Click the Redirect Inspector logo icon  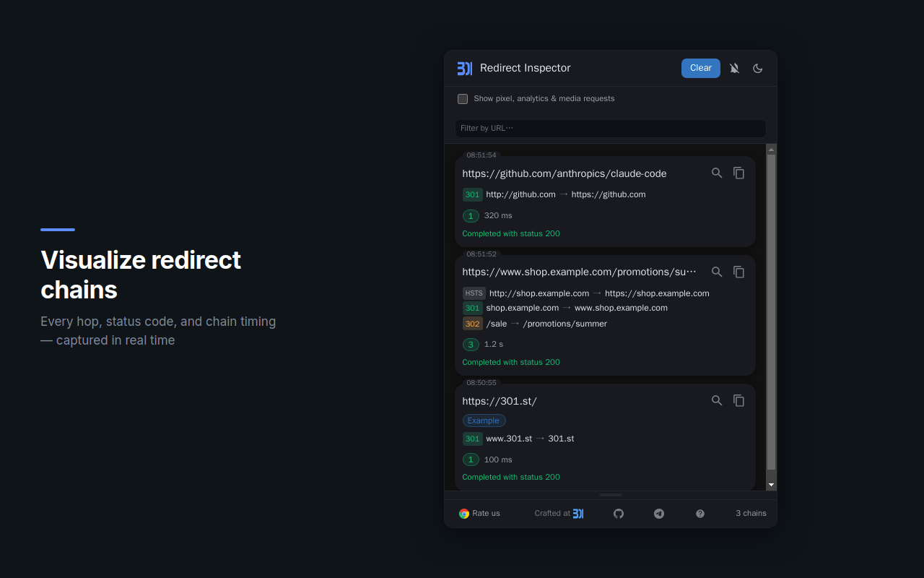(465, 69)
